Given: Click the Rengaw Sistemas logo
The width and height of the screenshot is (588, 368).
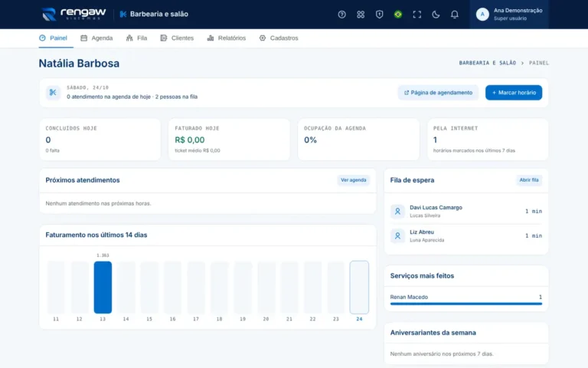Looking at the screenshot, I should click(x=73, y=15).
